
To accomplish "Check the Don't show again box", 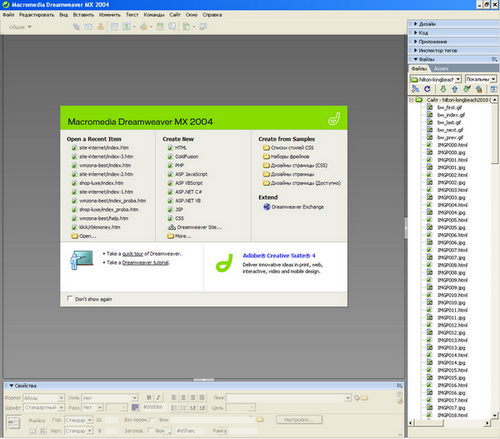I will [x=70, y=298].
